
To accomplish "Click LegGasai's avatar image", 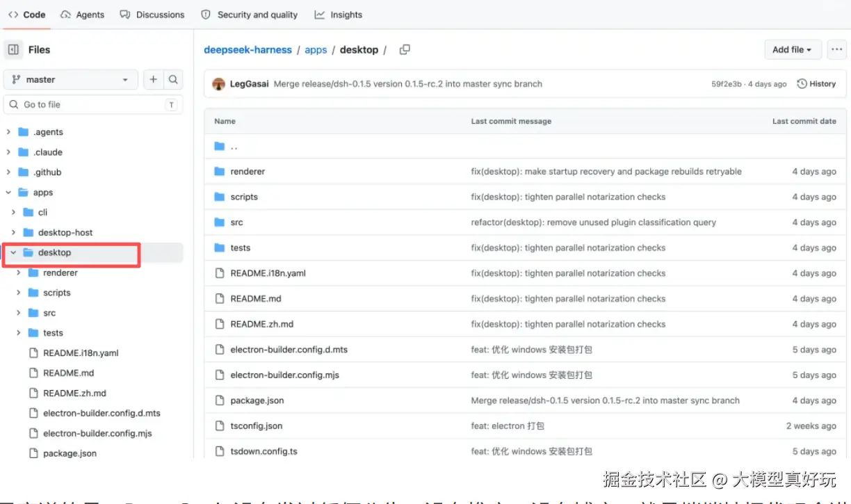I will coord(218,84).
